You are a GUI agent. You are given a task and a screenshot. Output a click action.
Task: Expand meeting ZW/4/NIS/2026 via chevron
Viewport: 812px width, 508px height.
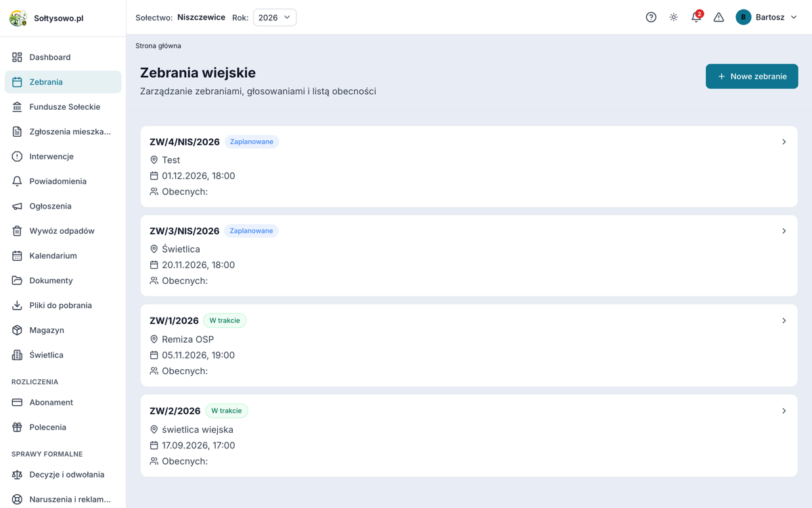784,142
